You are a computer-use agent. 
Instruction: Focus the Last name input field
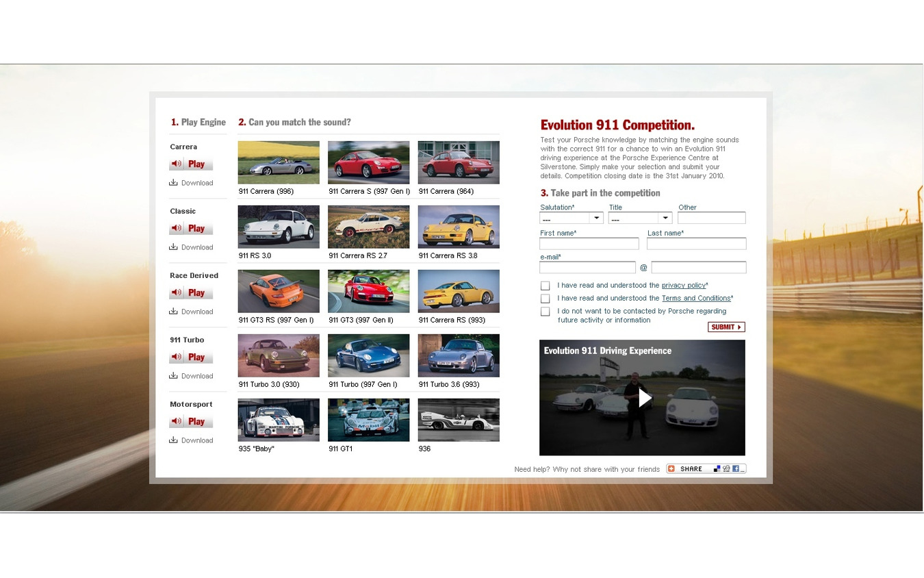click(697, 244)
